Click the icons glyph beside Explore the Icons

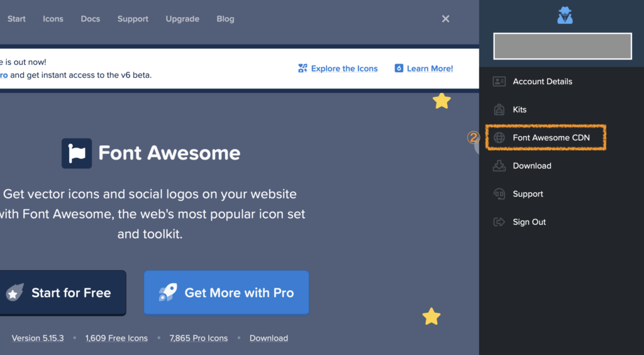(x=303, y=68)
